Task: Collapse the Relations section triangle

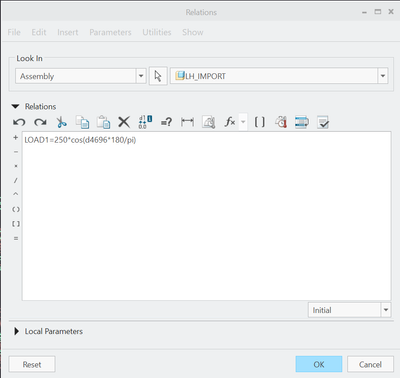Action: [x=16, y=106]
